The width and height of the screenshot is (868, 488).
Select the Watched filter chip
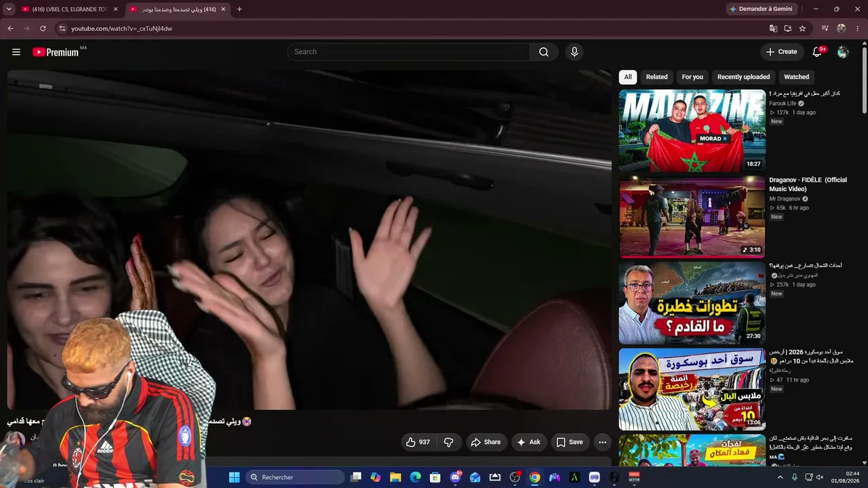click(x=797, y=77)
